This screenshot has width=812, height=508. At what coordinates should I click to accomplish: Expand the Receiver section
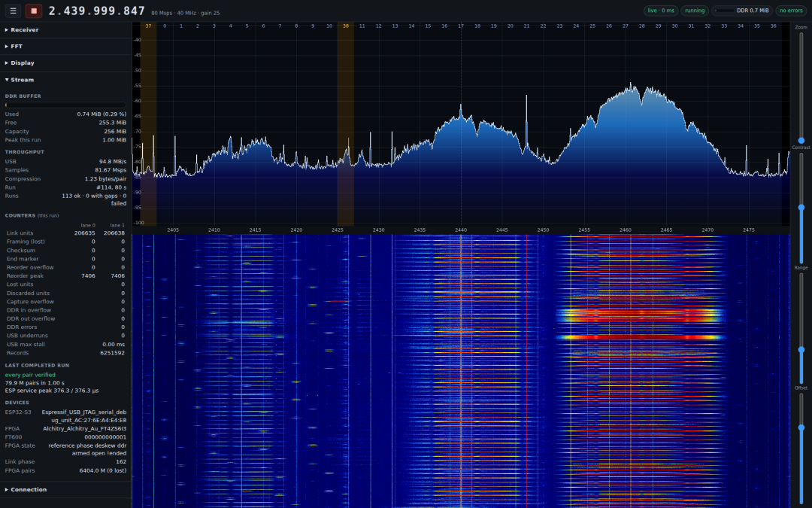(x=65, y=30)
